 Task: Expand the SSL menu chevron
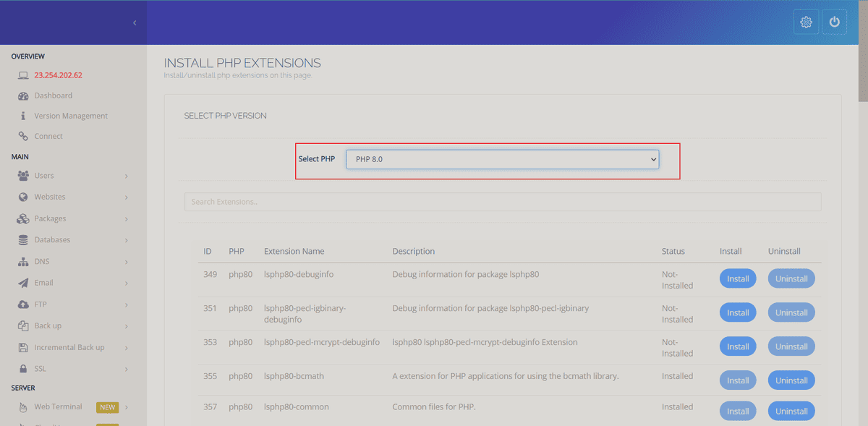(x=127, y=369)
